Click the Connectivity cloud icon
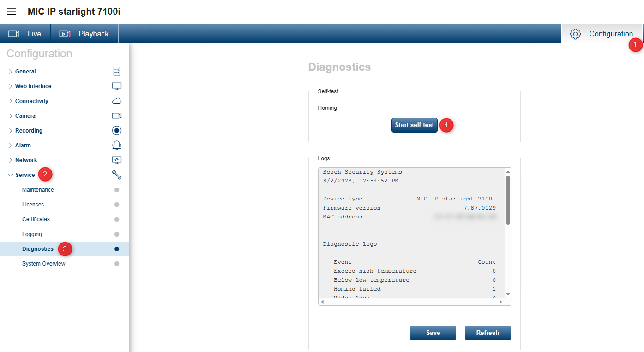The width and height of the screenshot is (644, 352). (117, 101)
